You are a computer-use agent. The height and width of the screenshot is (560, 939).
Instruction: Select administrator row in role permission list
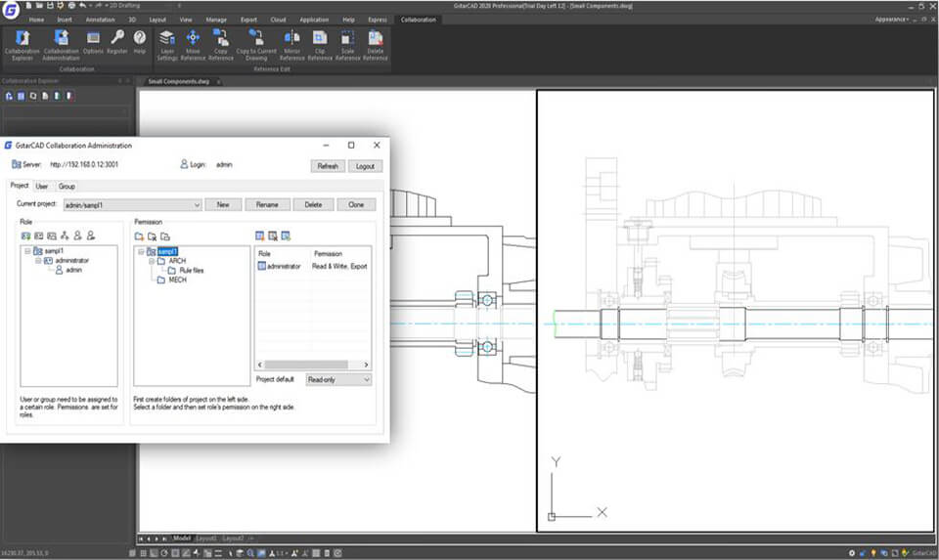(313, 266)
